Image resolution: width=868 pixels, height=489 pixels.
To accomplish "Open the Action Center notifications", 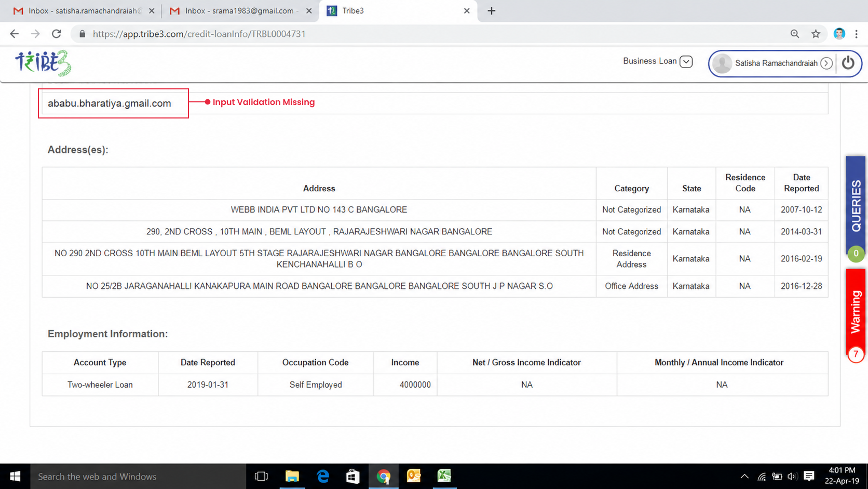I will pos(809,476).
